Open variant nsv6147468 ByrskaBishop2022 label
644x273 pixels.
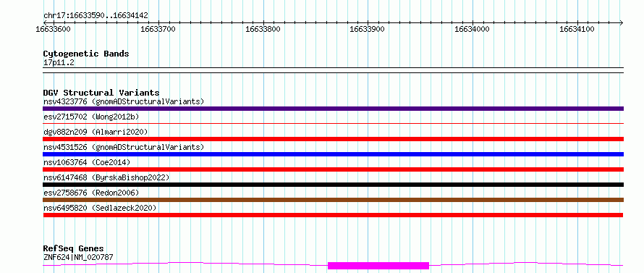pos(106,177)
